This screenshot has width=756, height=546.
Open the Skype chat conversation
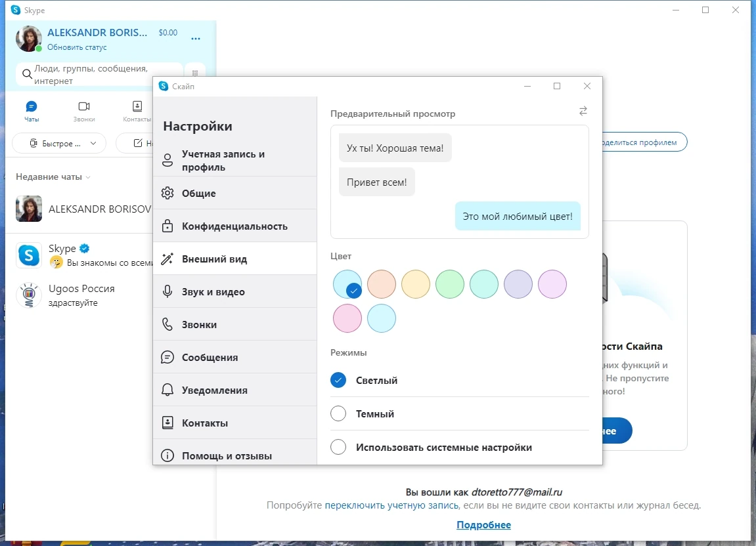click(79, 255)
